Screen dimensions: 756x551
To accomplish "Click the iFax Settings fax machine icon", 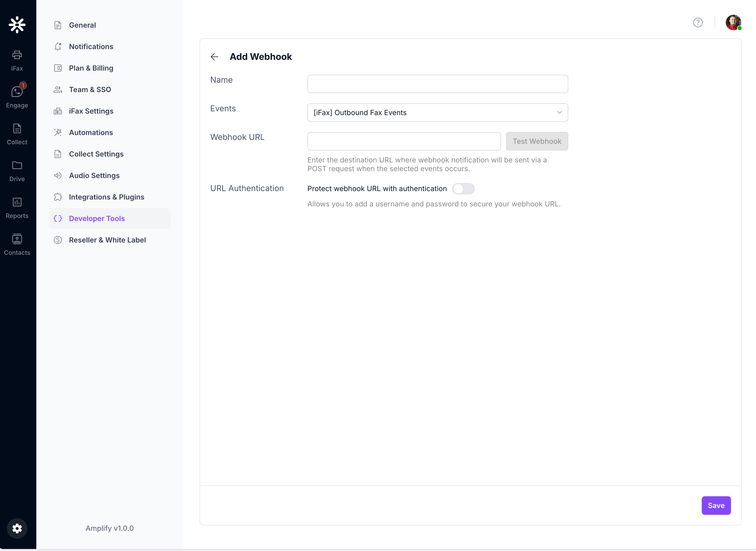I will tap(58, 111).
